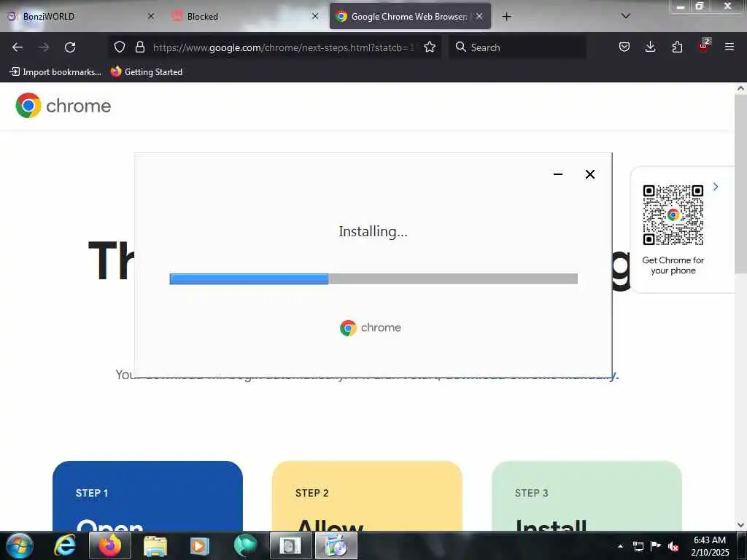The image size is (747, 560).
Task: Open Save to Pocket icon
Action: point(624,47)
